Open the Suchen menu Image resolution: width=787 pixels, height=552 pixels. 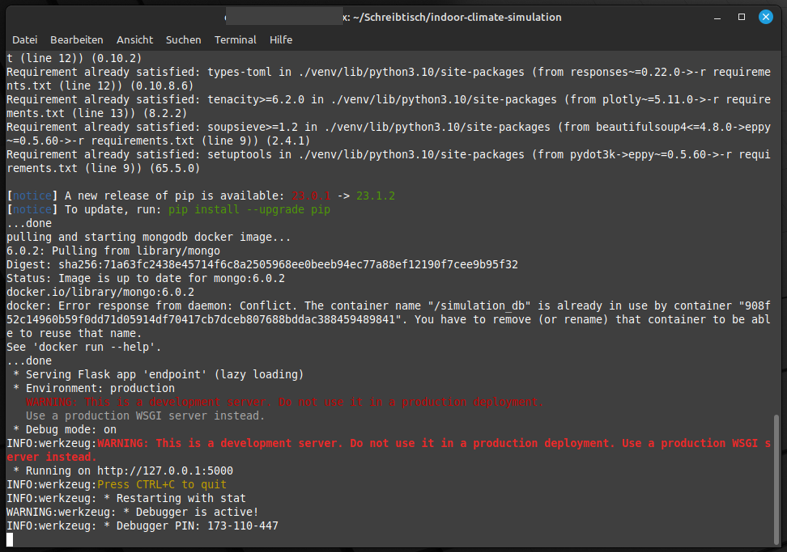(x=183, y=40)
